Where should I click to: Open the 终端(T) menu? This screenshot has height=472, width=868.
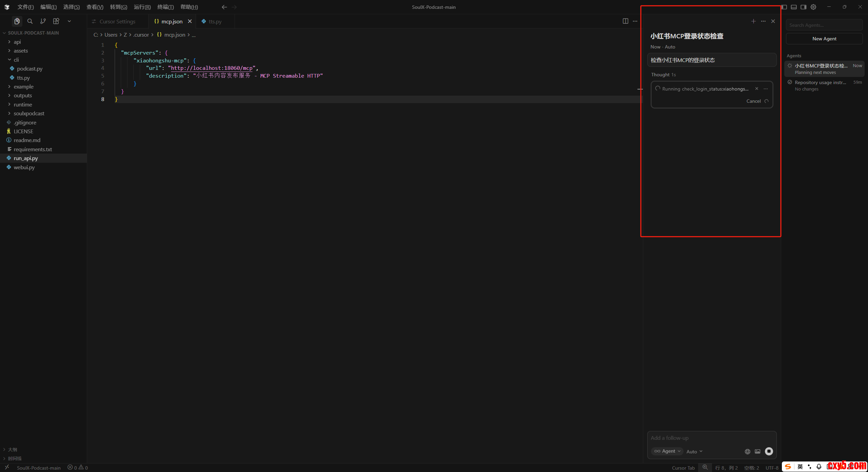165,7
